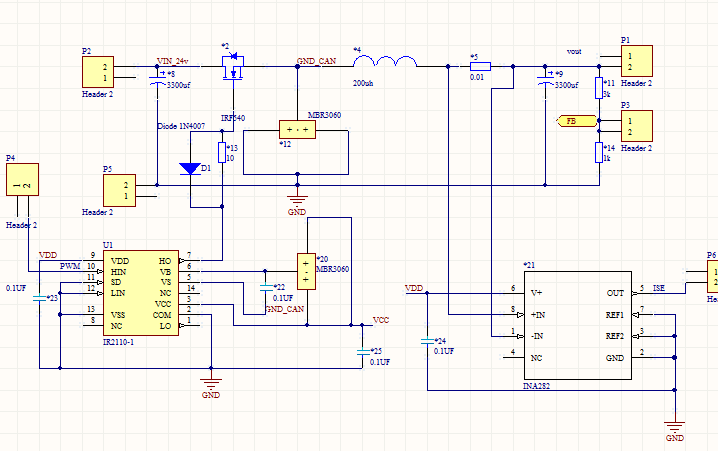Click the PWM net label
This screenshot has width=718, height=451.
click(x=70, y=266)
